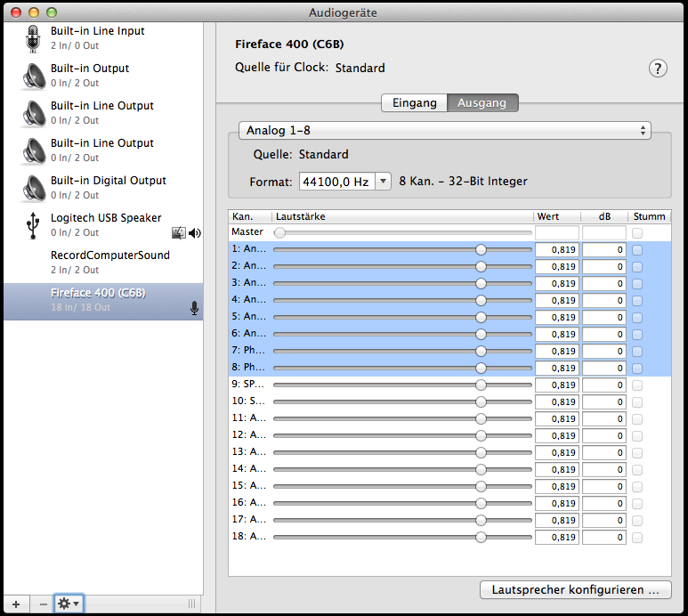Mute channel 4 with Stumm checkbox
The image size is (688, 616).
[x=637, y=301]
